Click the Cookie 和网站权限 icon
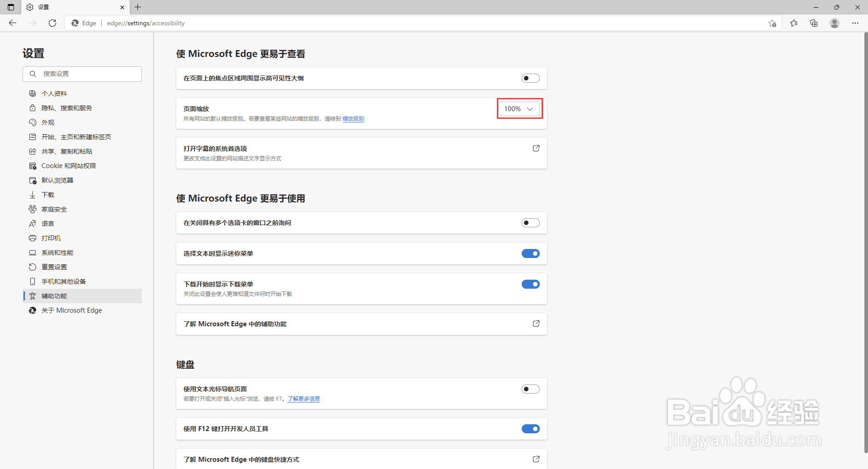 [x=33, y=166]
